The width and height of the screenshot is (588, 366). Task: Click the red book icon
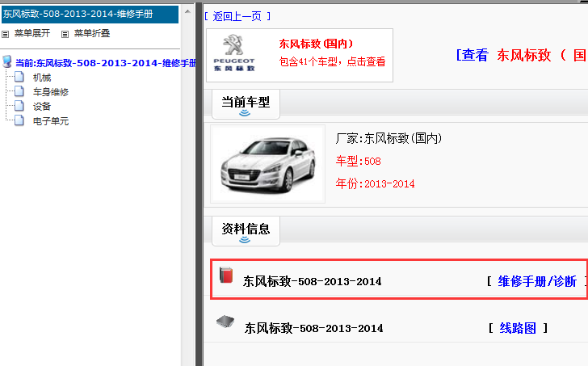pos(226,275)
